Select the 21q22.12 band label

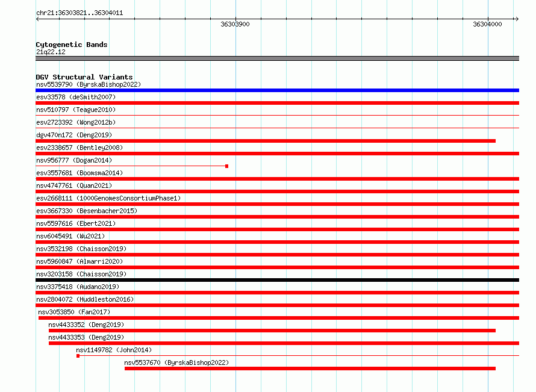click(51, 52)
